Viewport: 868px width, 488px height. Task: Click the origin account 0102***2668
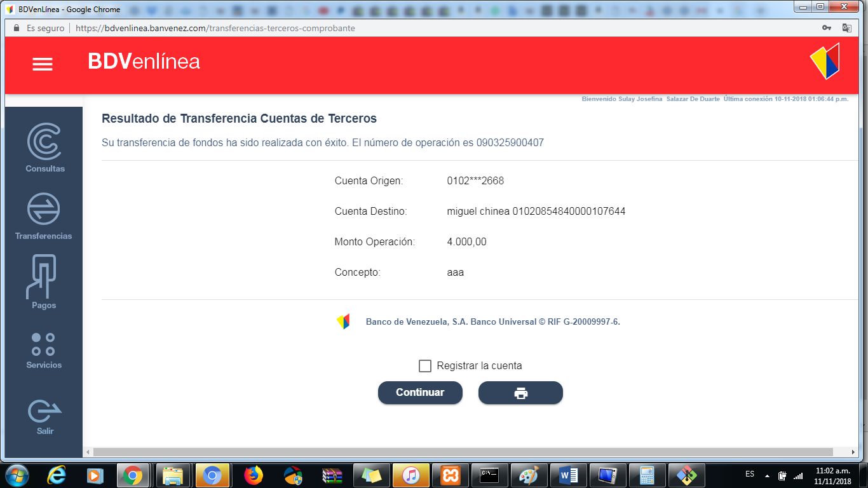click(x=475, y=180)
